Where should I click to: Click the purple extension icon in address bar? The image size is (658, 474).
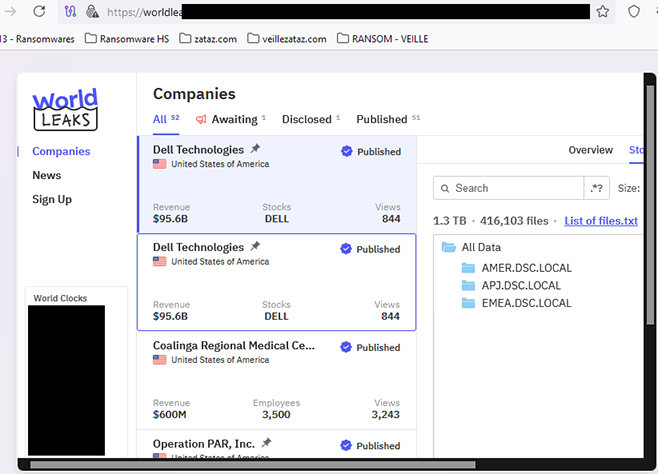tap(70, 11)
